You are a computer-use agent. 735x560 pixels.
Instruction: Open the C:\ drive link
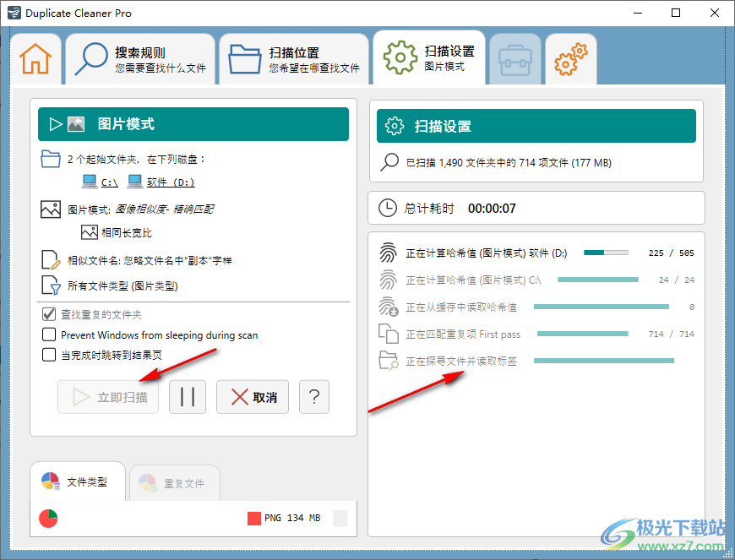coord(110,182)
